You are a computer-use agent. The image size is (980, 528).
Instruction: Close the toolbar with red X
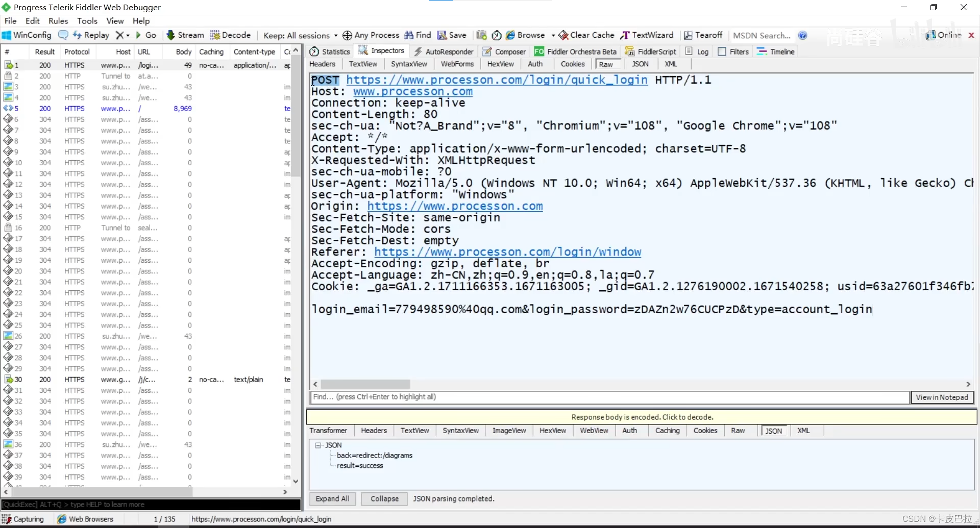pos(971,35)
